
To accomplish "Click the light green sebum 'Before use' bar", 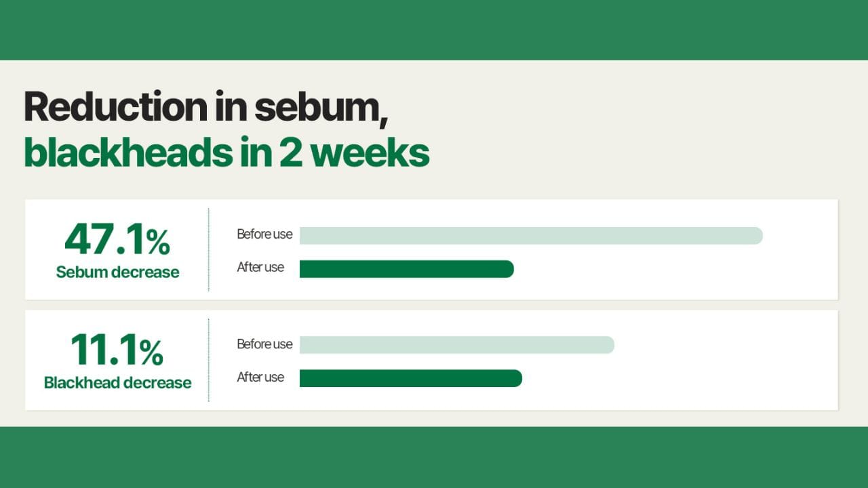I will 531,236.
